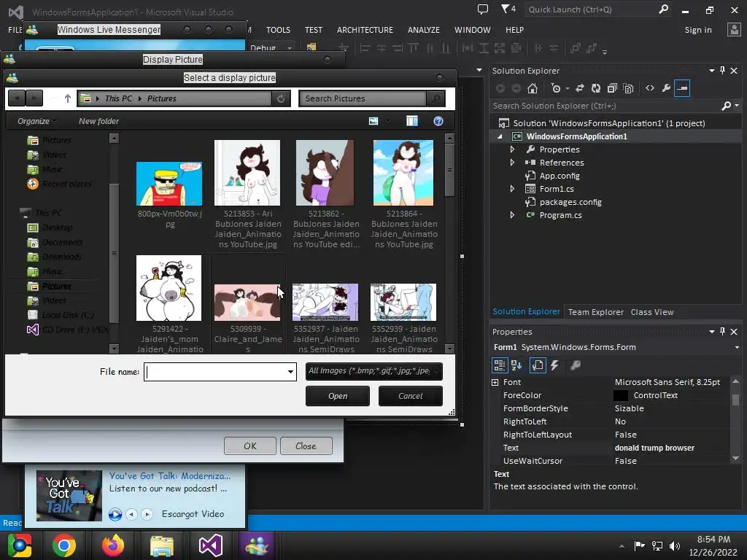
Task: Click New folder in file dialog
Action: click(98, 121)
